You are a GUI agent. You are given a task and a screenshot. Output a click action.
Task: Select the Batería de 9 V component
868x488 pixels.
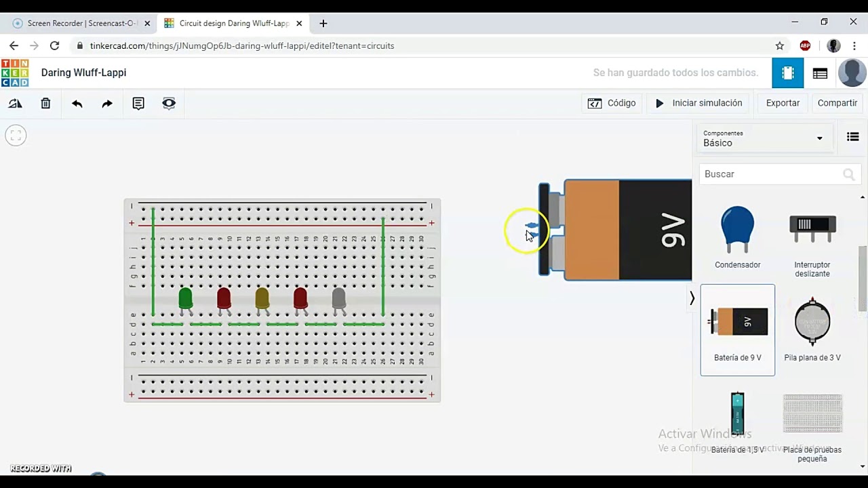[738, 330]
